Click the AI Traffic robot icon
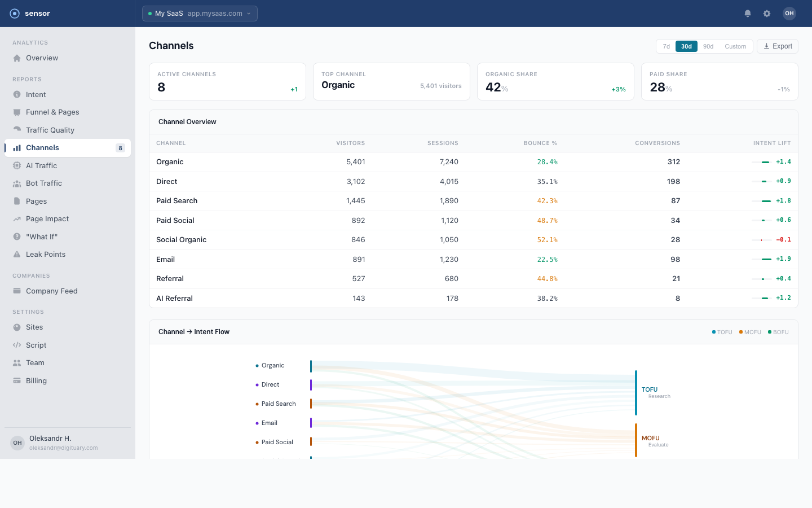The image size is (812, 508). coord(17,165)
